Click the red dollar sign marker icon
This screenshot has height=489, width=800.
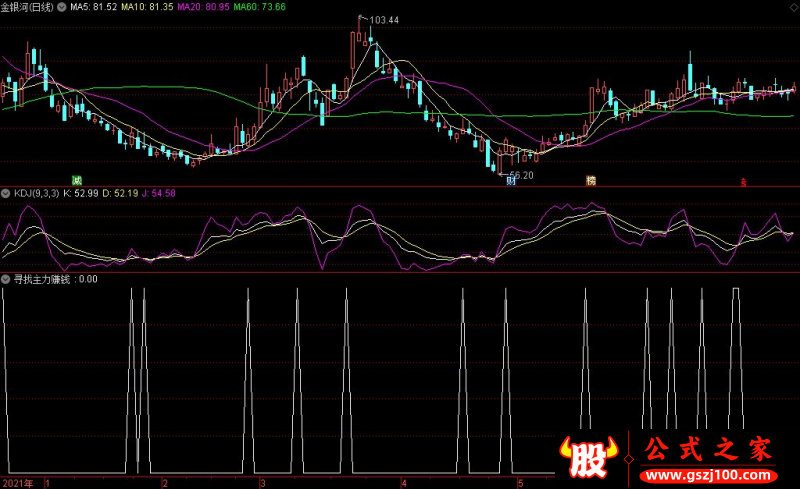[743, 182]
